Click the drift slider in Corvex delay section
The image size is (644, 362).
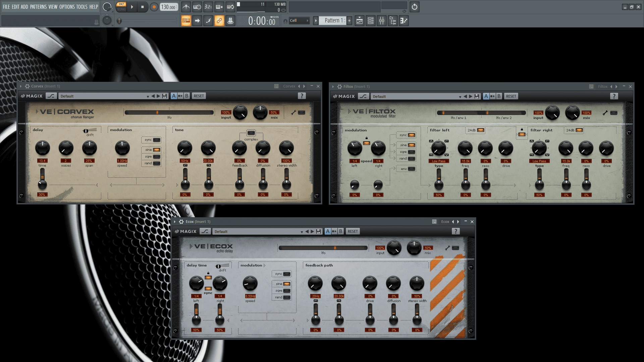90,130
